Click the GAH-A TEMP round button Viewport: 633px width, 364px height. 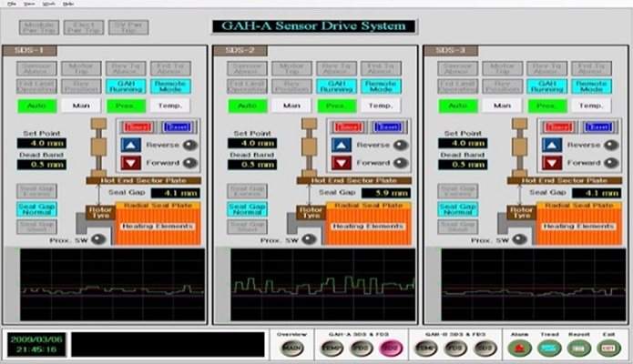[x=333, y=347]
